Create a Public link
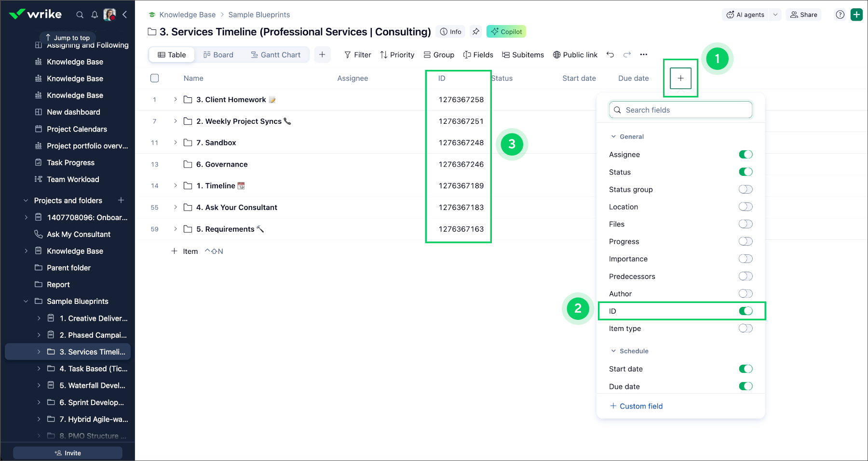The image size is (868, 461). (x=575, y=55)
